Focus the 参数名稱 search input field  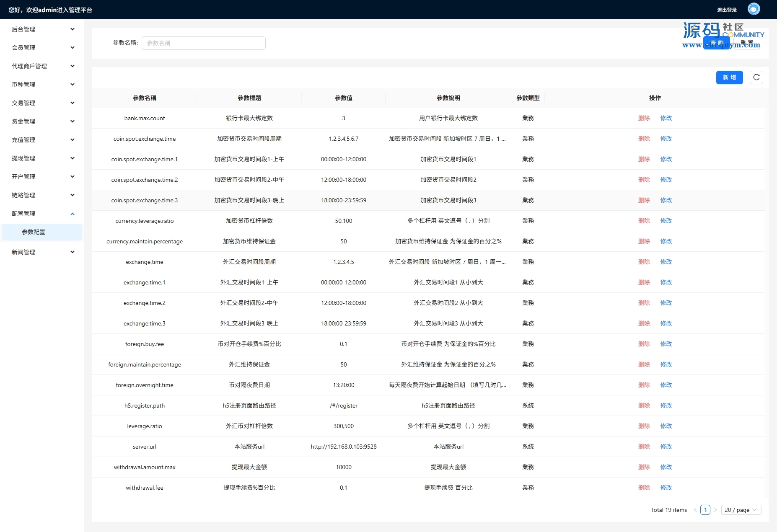[x=204, y=43]
